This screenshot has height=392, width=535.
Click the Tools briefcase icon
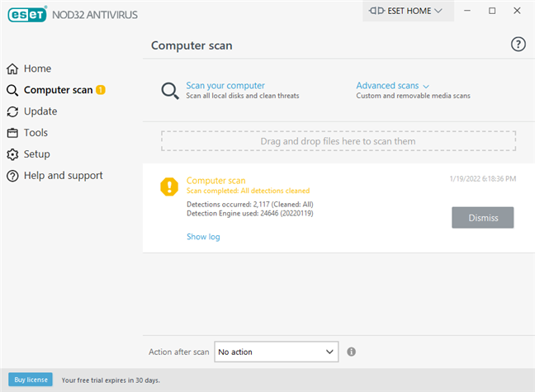click(12, 133)
